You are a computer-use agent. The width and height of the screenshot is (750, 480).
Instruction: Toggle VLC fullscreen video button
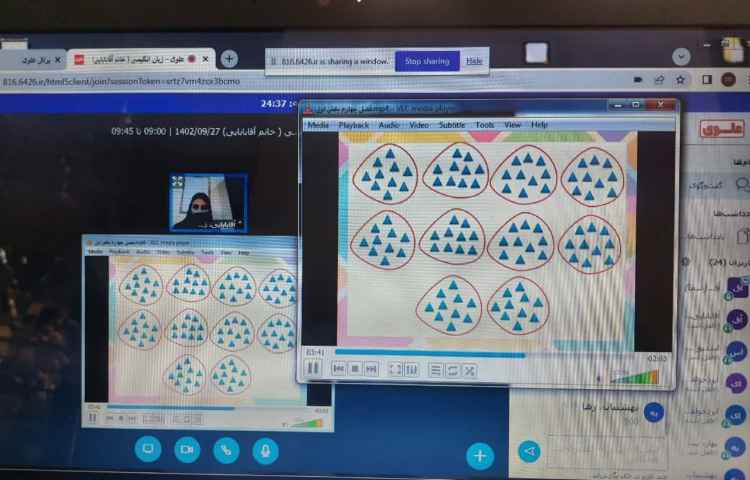(x=395, y=370)
